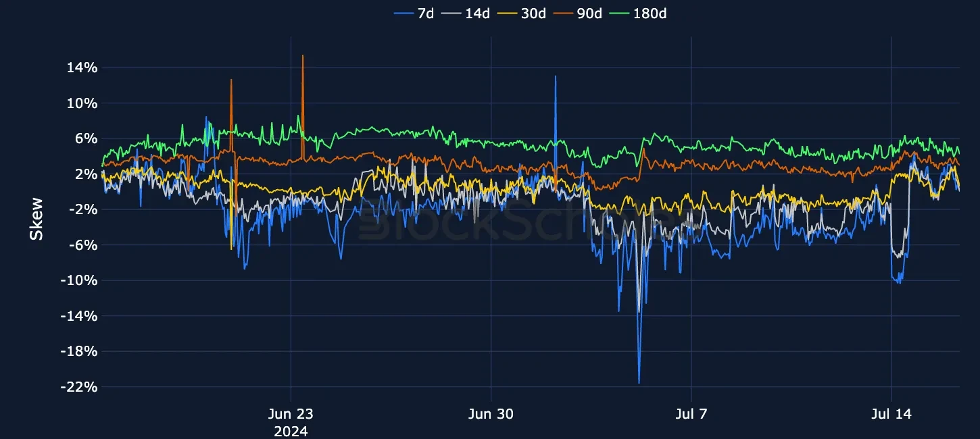Click the Jun 23 2024 date label

click(x=292, y=421)
